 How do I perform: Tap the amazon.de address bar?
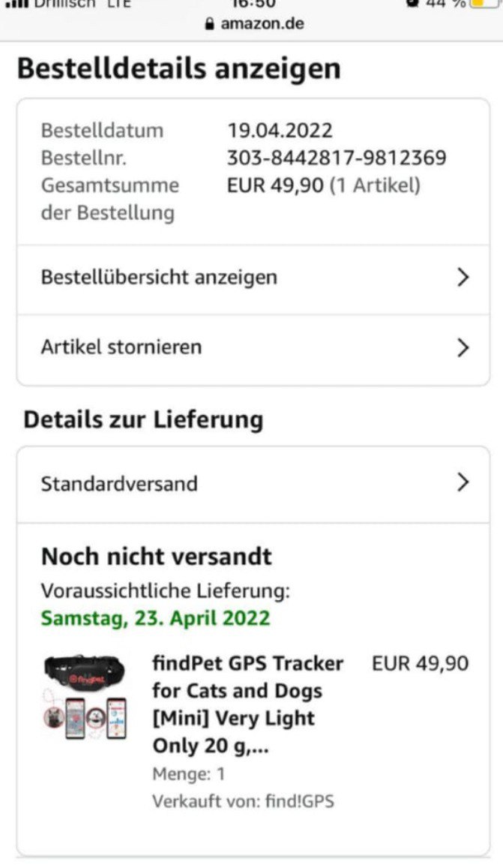click(254, 24)
